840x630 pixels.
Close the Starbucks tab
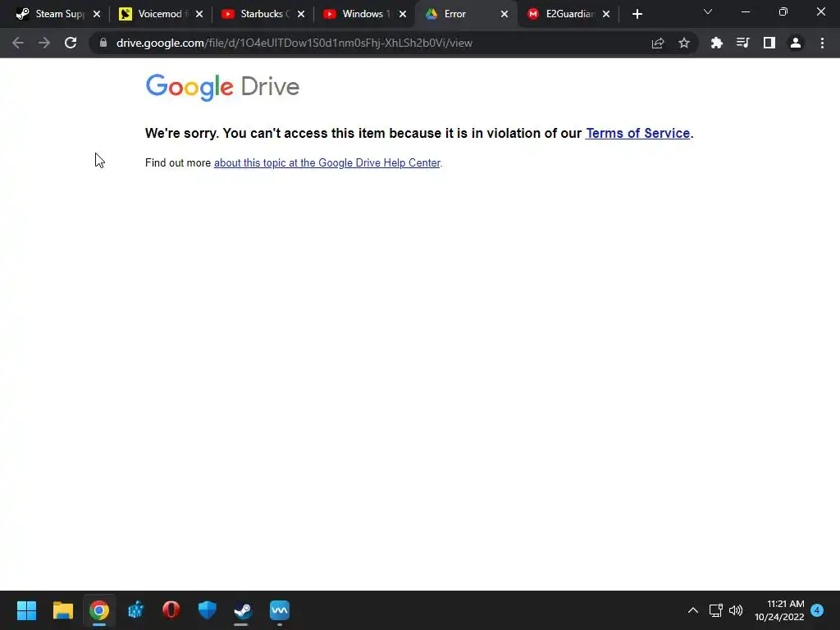301,14
